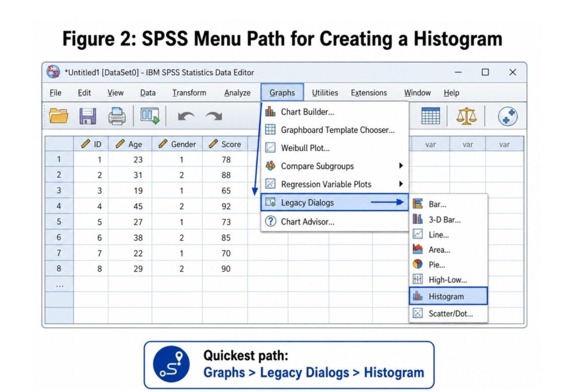
Task: Click Score cell with value 92
Action: coord(225,206)
